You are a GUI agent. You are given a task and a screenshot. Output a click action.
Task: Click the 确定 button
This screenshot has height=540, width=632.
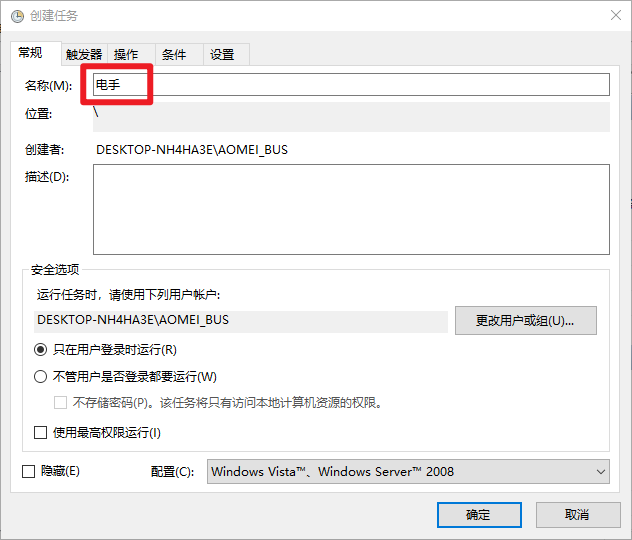pos(479,515)
